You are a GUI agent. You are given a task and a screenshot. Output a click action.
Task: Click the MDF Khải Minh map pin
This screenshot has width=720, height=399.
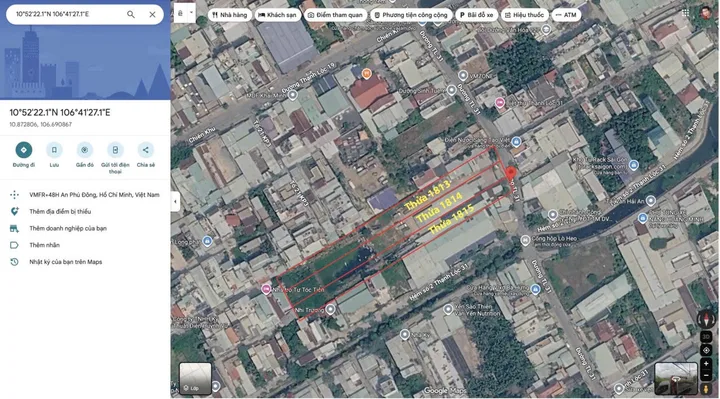292,96
